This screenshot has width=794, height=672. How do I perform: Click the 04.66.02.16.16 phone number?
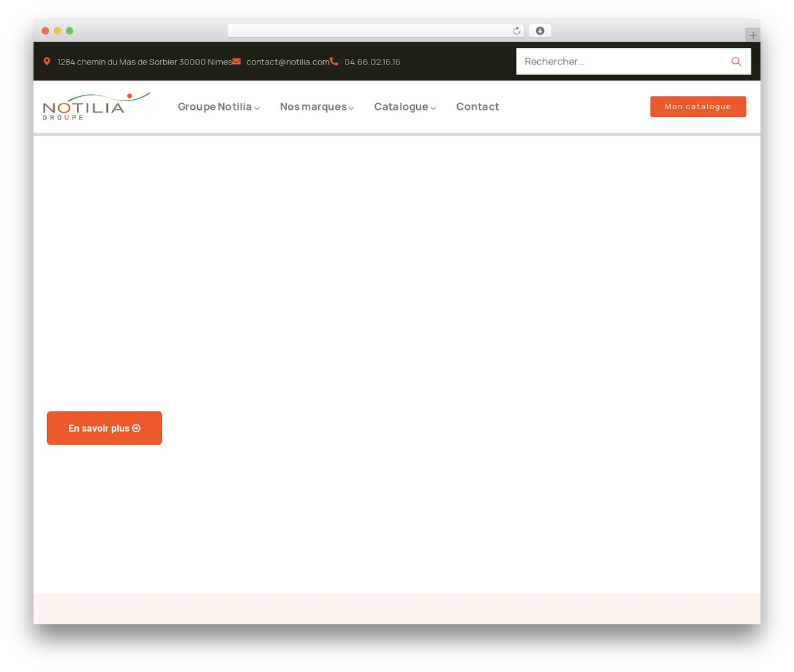click(x=372, y=62)
